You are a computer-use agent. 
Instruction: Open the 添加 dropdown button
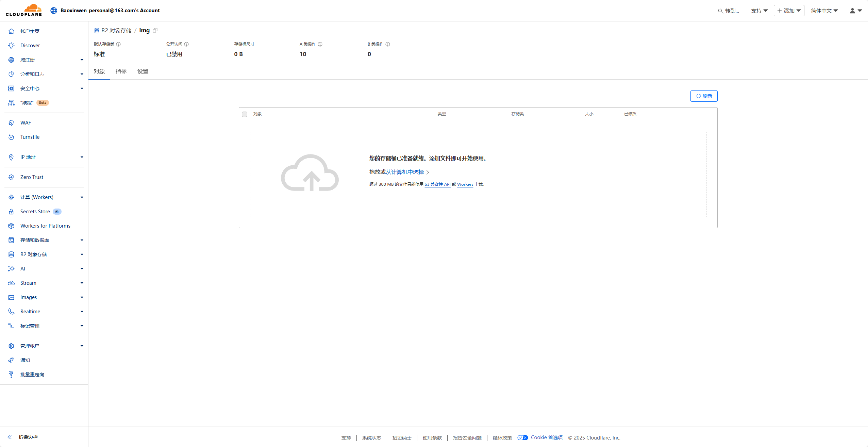(789, 11)
